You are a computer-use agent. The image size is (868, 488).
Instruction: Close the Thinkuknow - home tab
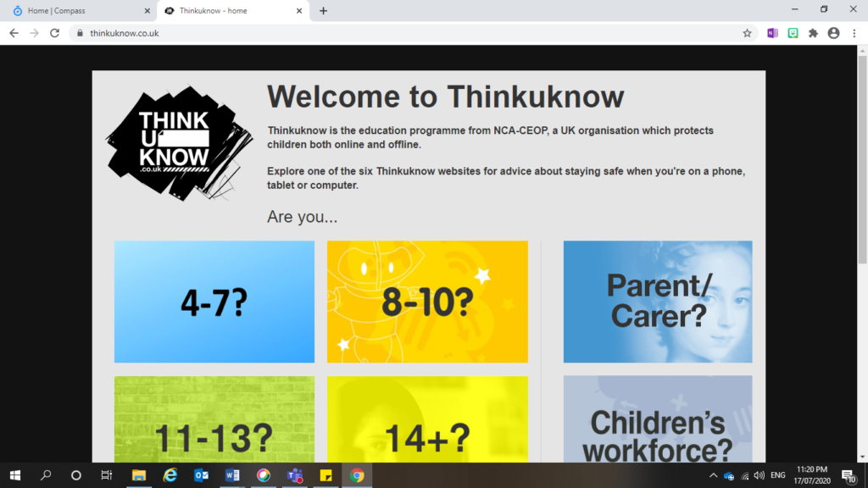coord(299,10)
